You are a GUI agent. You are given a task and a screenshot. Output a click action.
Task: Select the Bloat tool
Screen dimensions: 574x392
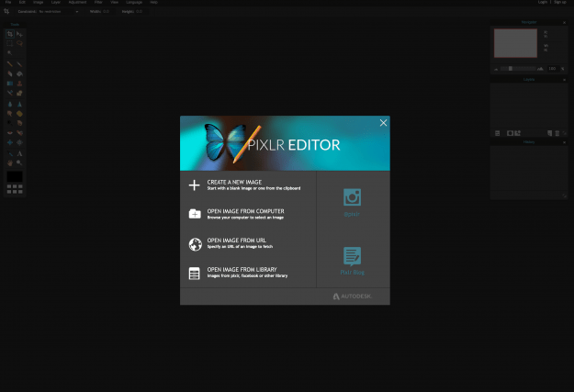coord(10,142)
